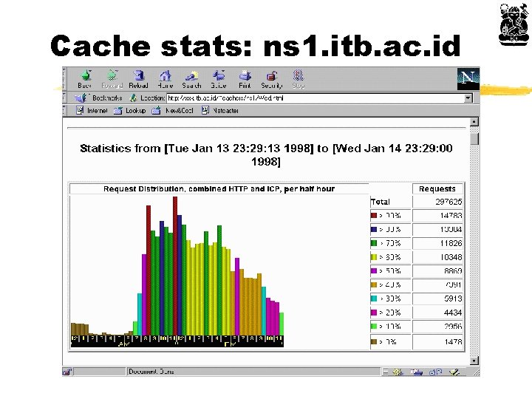The height and width of the screenshot is (399, 532).
Task: Click the Guide toolbar icon
Action: tap(219, 79)
